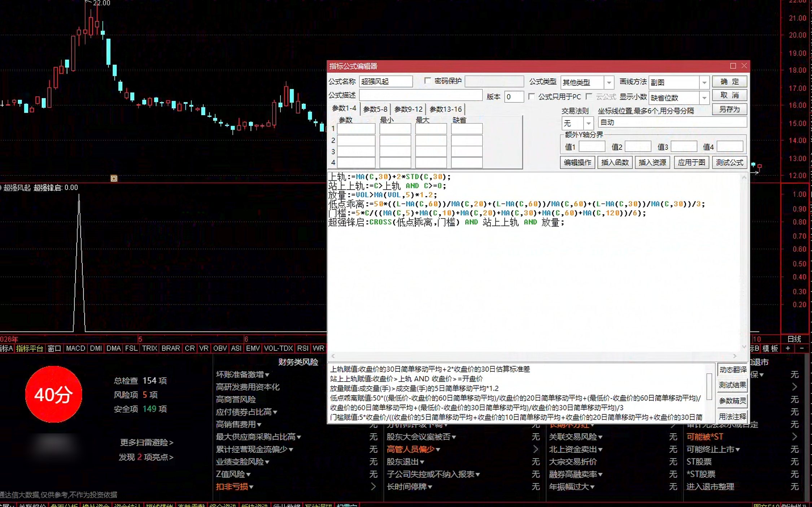Maximize the formula editor dialog
812x507 pixels.
(733, 66)
